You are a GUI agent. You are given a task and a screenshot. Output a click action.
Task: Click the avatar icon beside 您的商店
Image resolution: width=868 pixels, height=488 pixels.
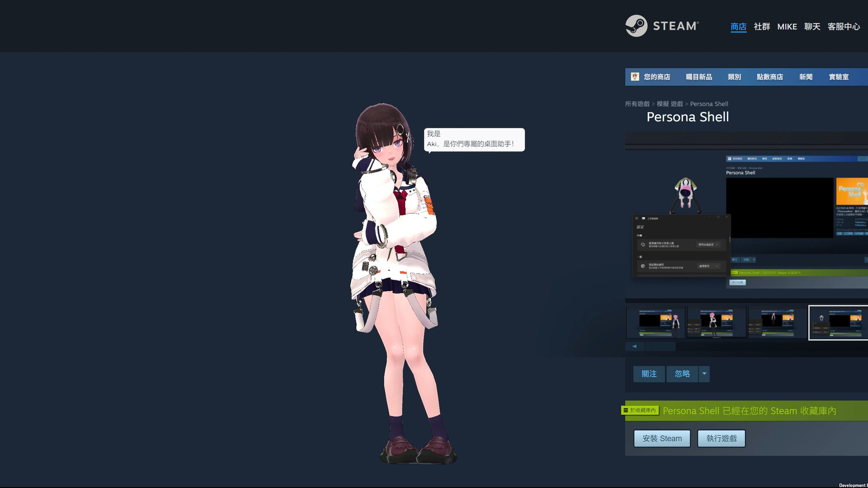[635, 77]
